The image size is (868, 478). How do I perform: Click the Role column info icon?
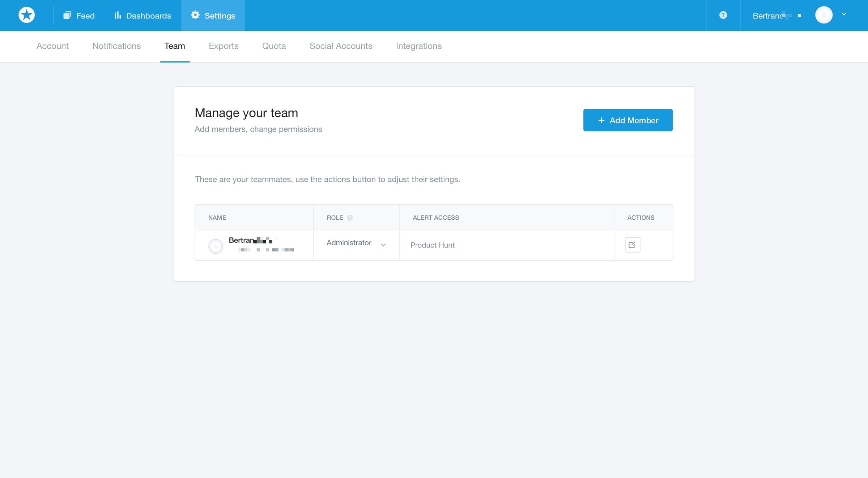350,218
